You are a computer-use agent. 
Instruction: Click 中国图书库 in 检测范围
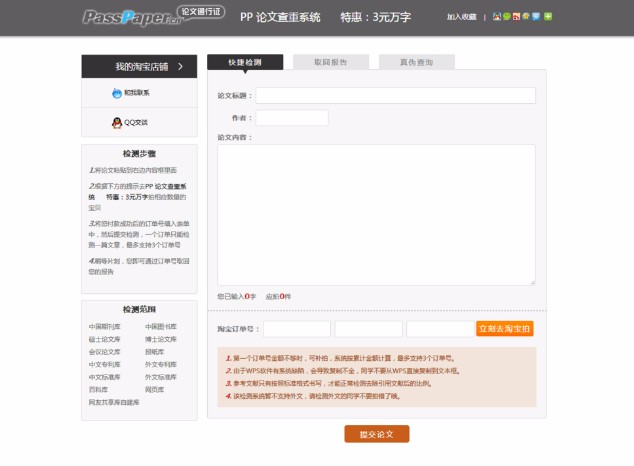(161, 327)
